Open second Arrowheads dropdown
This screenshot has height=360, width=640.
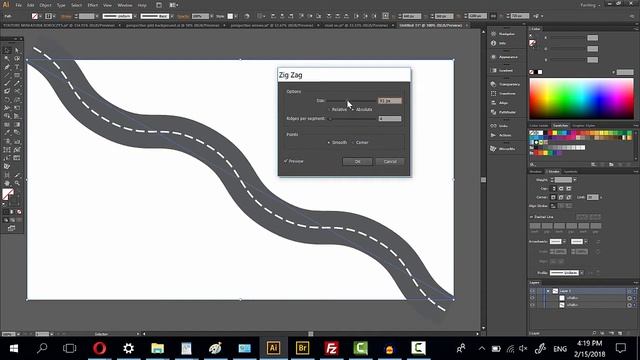click(x=585, y=242)
